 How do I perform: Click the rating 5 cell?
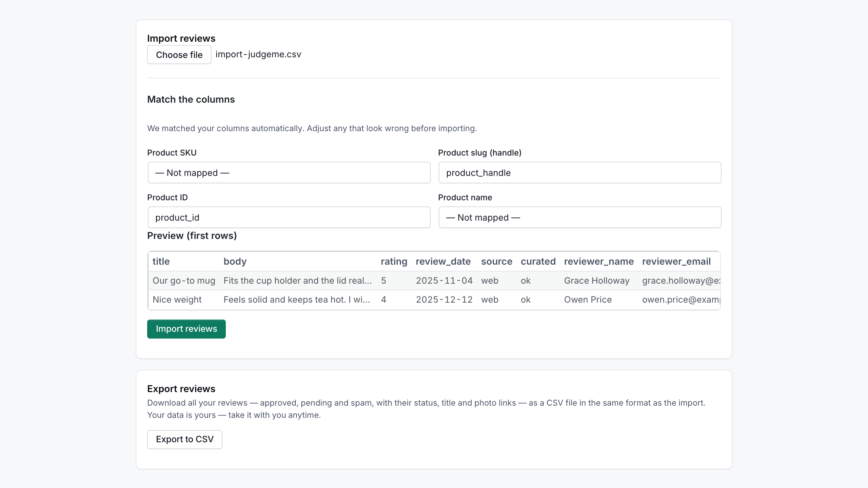(394, 281)
